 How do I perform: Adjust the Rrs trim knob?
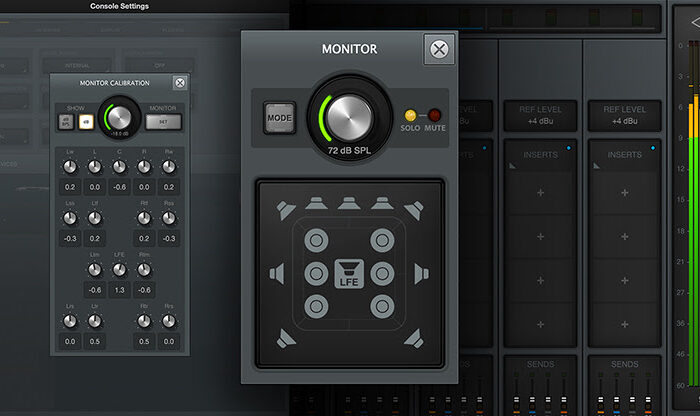(169, 321)
